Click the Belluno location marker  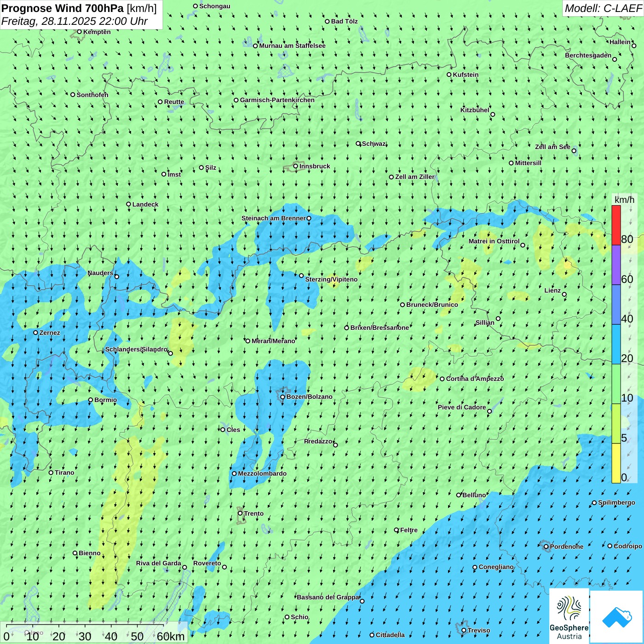[x=459, y=495]
